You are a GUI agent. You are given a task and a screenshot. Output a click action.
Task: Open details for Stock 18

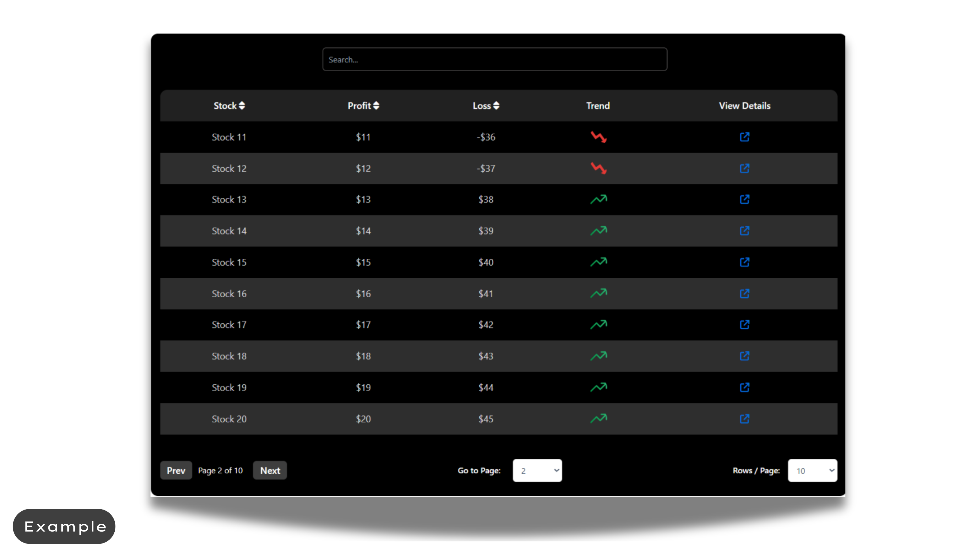click(744, 356)
